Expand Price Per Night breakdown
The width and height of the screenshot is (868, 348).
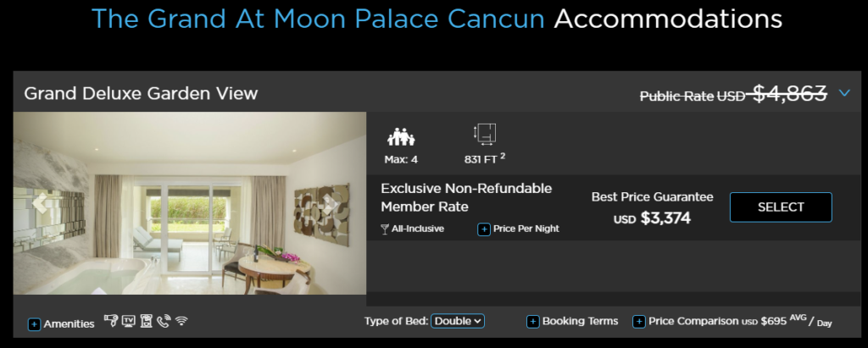tap(484, 229)
